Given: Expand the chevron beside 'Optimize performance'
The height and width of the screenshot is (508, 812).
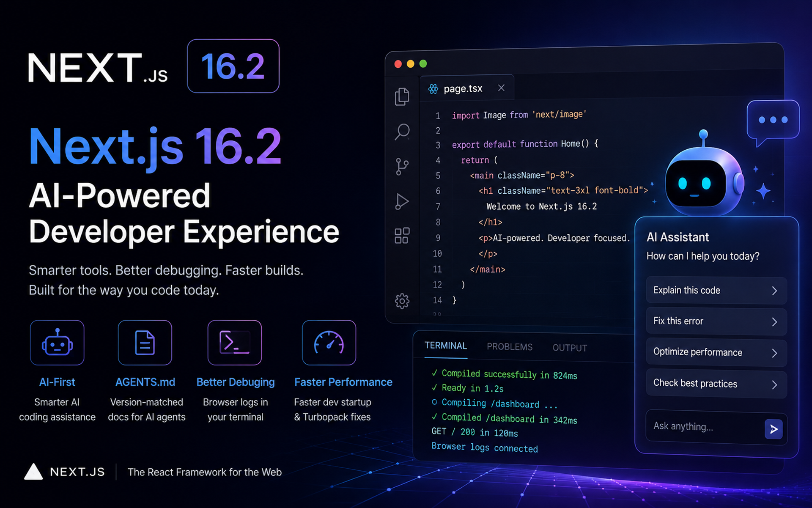Looking at the screenshot, I should (774, 353).
